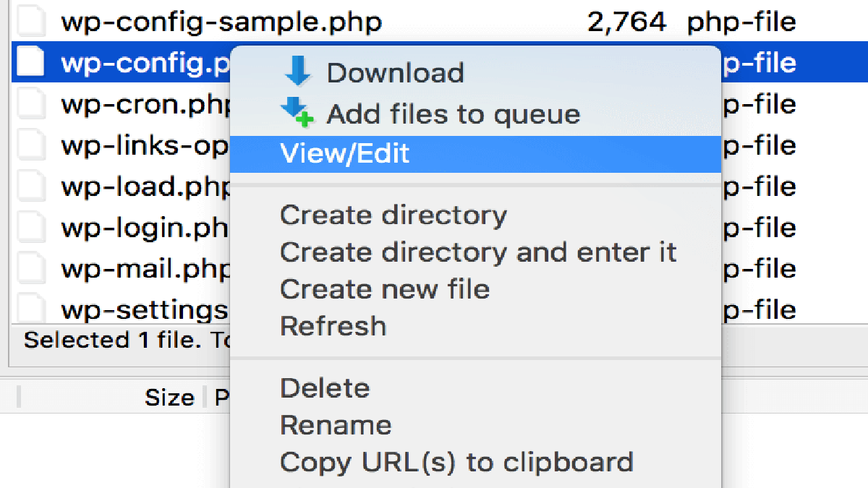Choose Delete from the menu
The width and height of the screenshot is (868, 488).
click(x=475, y=388)
